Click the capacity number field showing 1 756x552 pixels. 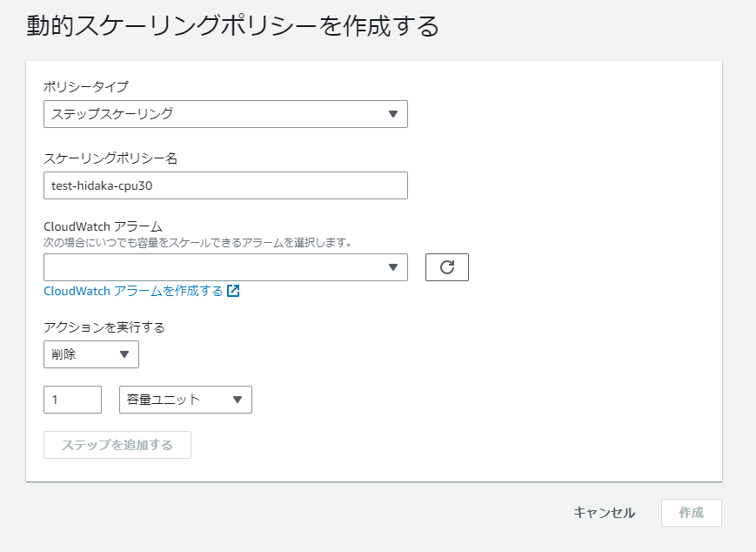(72, 400)
